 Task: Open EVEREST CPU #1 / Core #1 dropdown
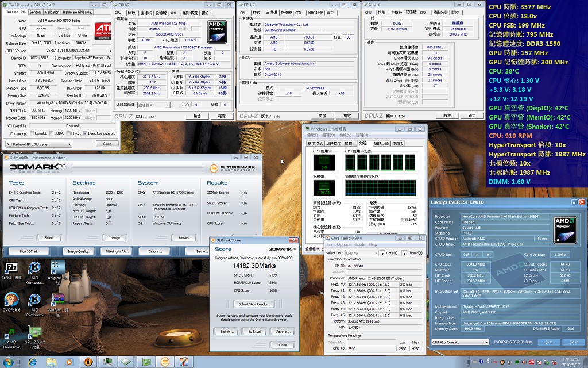pos(460,342)
